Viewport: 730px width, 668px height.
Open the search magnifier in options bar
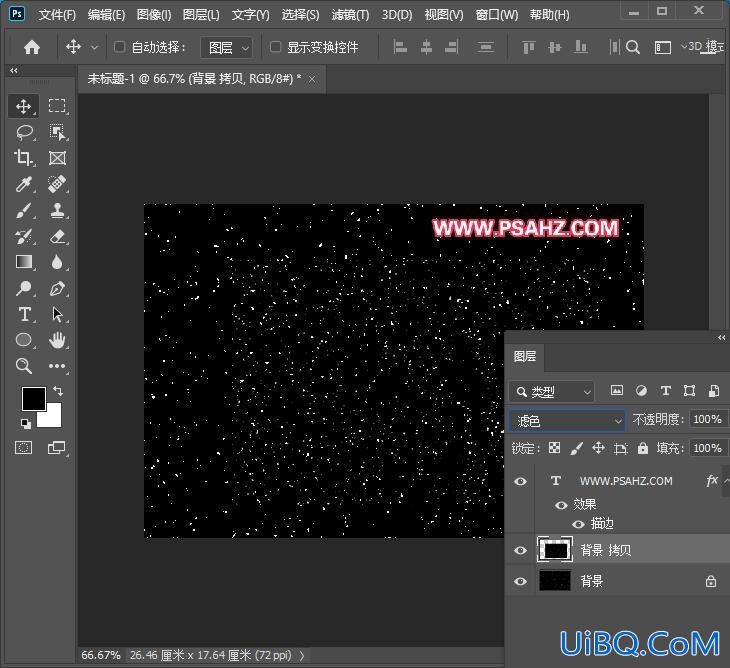tap(633, 47)
